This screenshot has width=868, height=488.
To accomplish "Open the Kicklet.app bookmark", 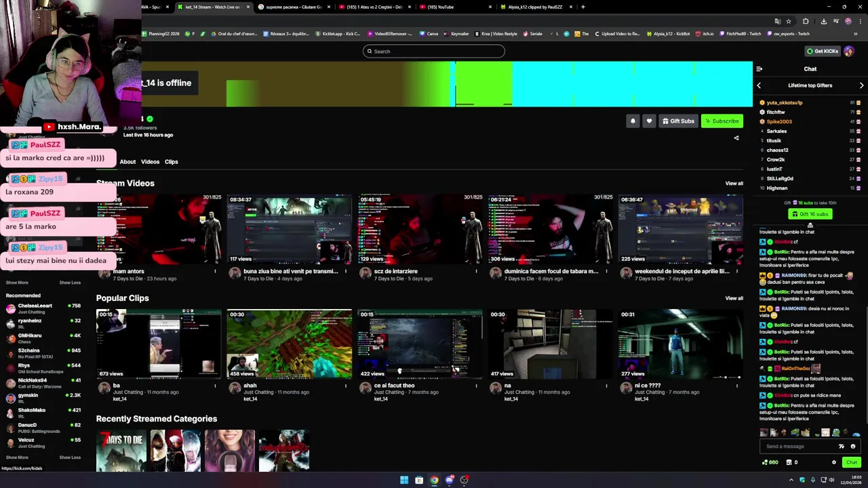I will coord(338,34).
